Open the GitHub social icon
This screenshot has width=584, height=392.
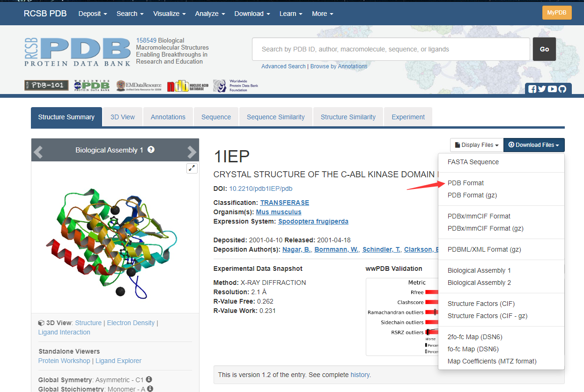[x=562, y=89]
